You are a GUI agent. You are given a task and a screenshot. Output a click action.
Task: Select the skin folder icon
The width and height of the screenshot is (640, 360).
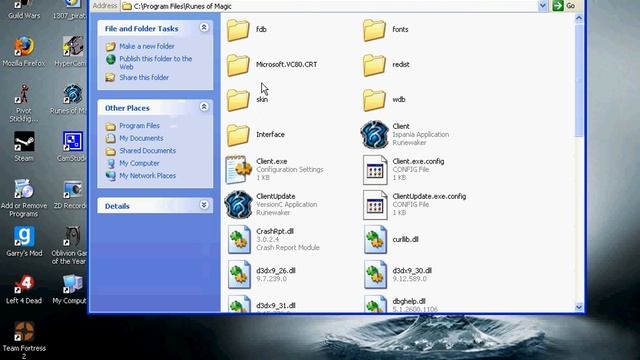click(238, 100)
